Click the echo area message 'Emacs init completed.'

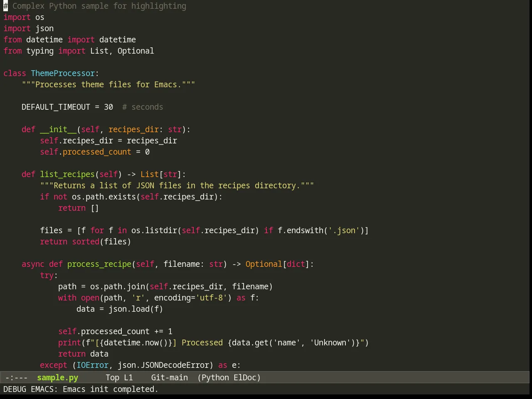coord(111,389)
